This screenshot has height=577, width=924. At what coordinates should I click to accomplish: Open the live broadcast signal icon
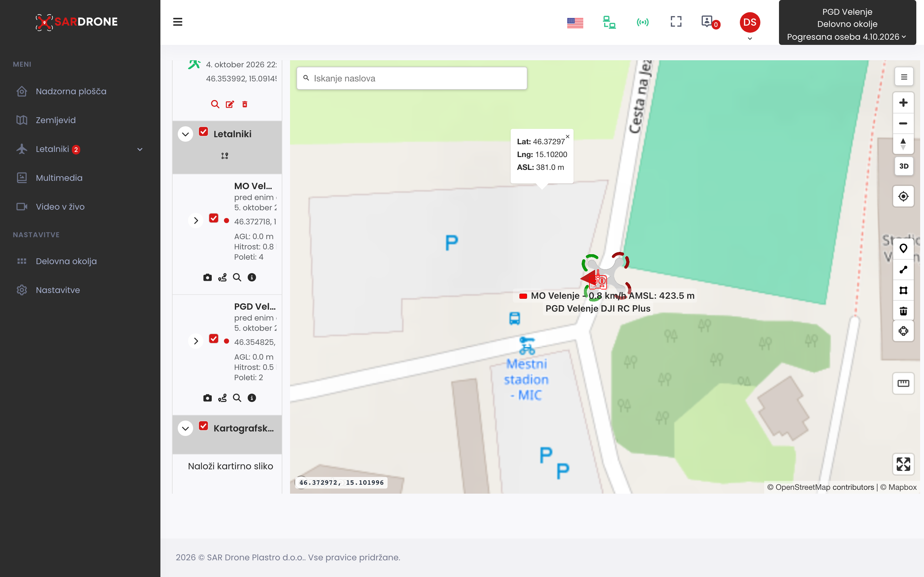[x=643, y=22]
